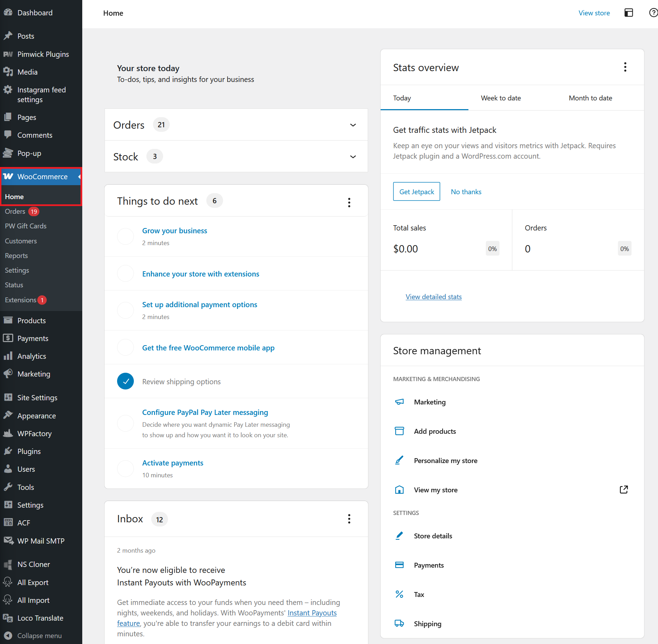Click the Dashboard gauge icon

(8, 13)
